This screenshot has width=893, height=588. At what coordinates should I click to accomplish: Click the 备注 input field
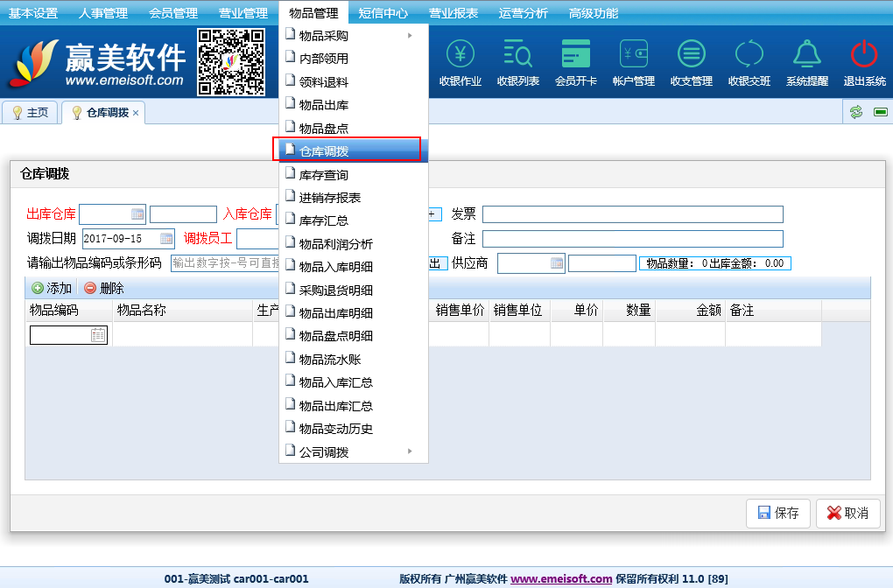[632, 239]
